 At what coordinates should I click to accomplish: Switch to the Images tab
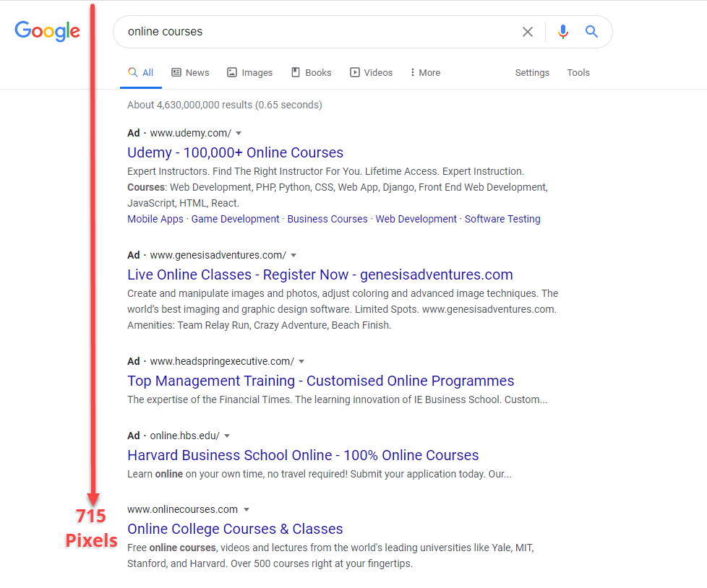250,72
